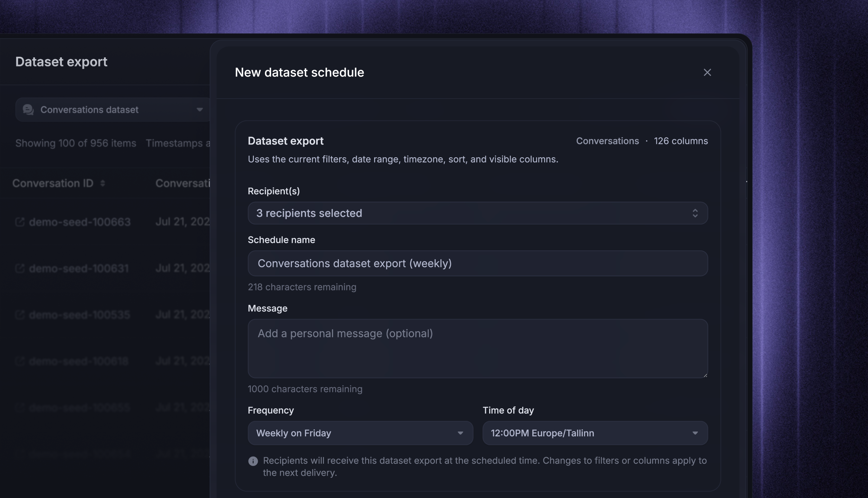Open external link icon for demo-seed-100535
Viewport: 868px width, 498px height.
click(20, 315)
